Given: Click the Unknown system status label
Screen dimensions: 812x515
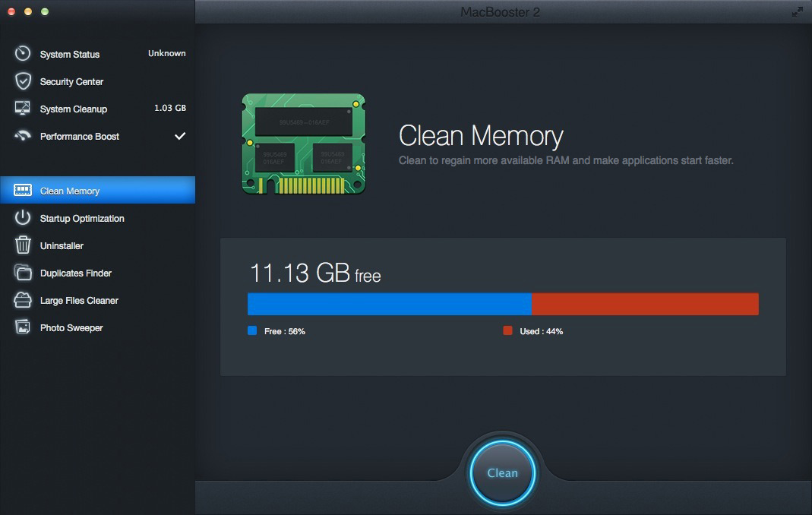Looking at the screenshot, I should click(x=166, y=53).
